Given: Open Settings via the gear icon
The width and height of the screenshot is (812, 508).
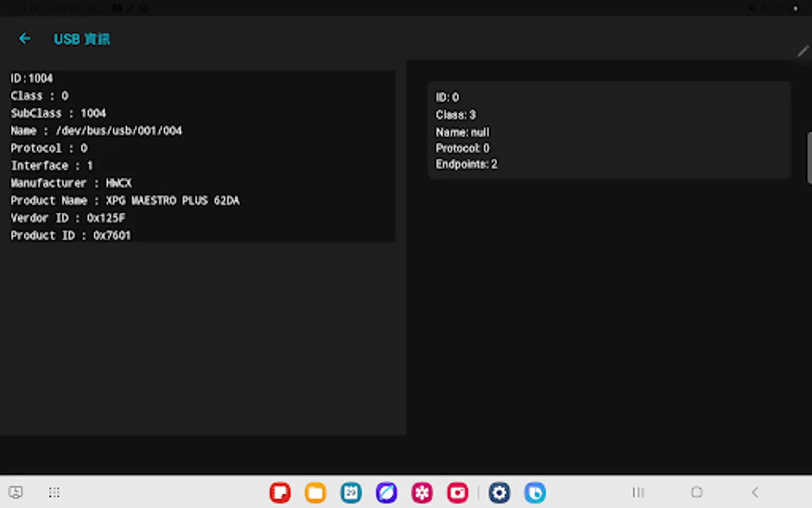Looking at the screenshot, I should click(x=500, y=492).
